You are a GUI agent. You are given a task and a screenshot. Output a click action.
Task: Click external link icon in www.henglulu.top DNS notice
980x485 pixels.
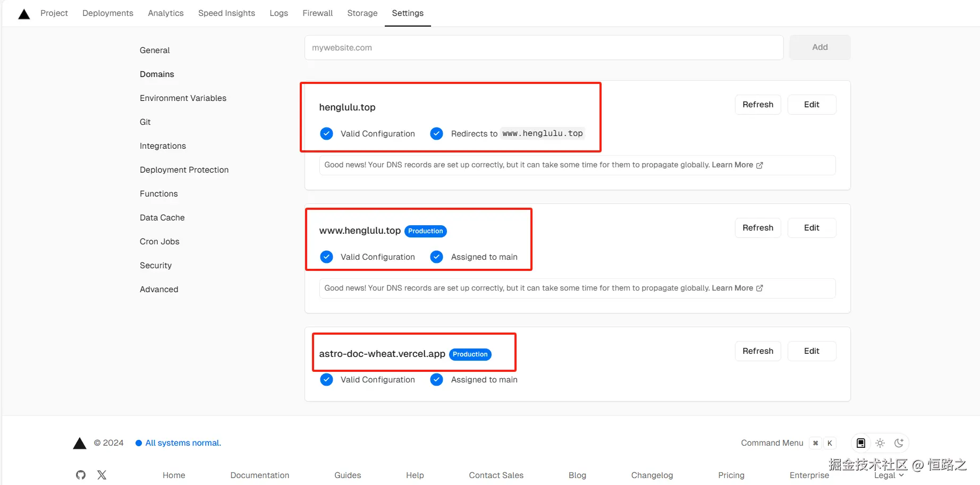(x=759, y=288)
